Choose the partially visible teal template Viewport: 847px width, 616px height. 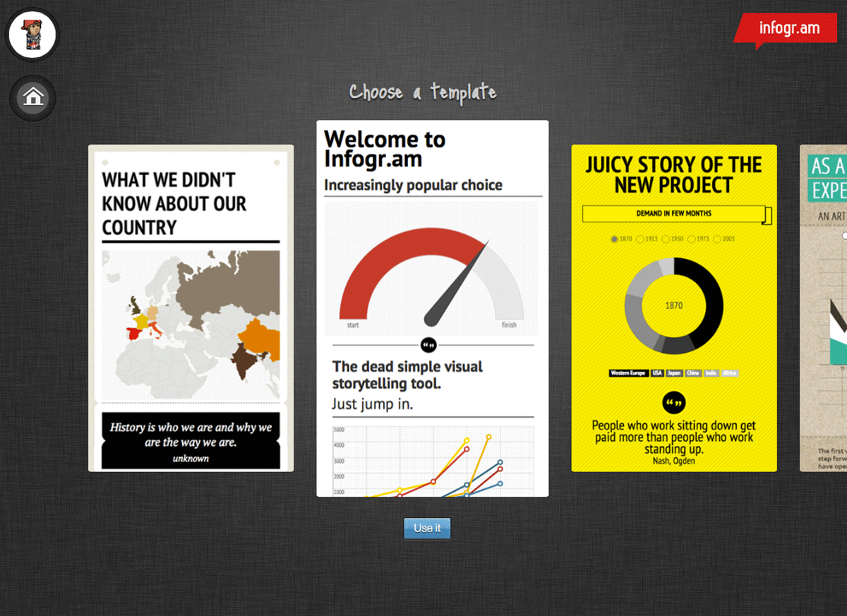pos(824,308)
